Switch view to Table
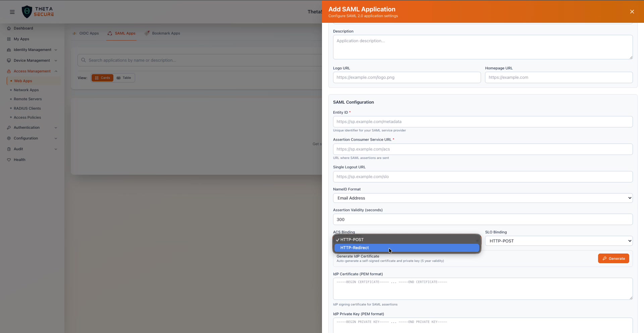The height and width of the screenshot is (333, 644). tap(124, 78)
